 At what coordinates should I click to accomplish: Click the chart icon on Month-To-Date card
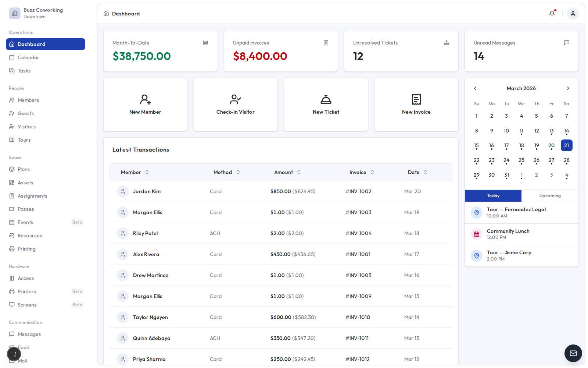pos(205,43)
